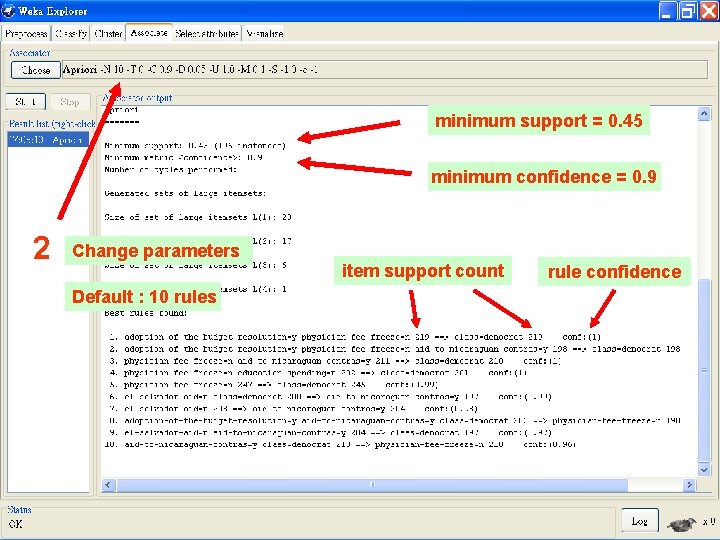Click rule 5 physician fee freeze conf 0.99
Image resolution: width=720 pixels, height=540 pixels.
[274, 385]
